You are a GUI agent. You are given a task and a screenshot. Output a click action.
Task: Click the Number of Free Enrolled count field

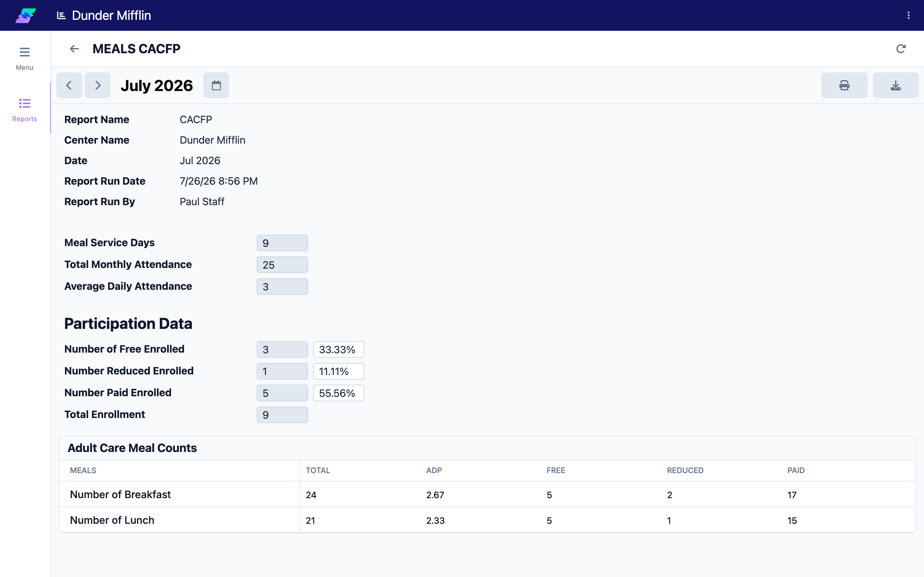pos(282,349)
